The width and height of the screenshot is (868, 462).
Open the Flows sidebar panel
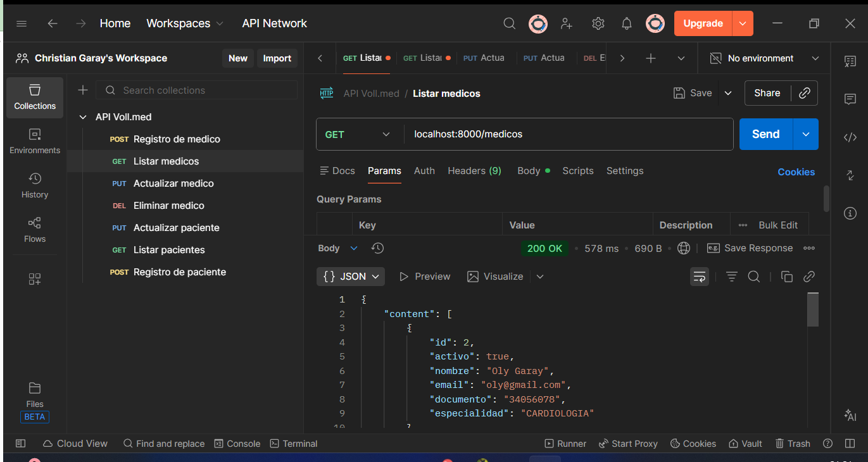pyautogui.click(x=35, y=230)
